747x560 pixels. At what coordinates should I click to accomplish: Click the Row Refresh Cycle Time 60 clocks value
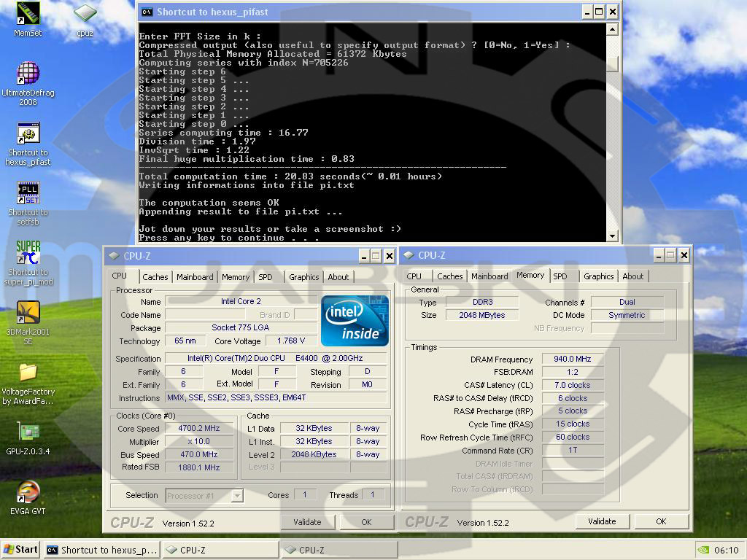tap(572, 437)
